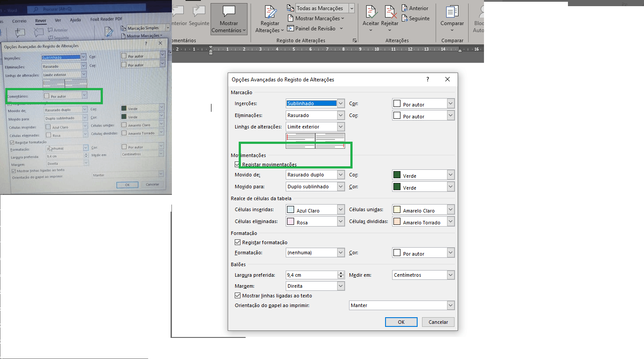Image resolution: width=644 pixels, height=359 pixels.
Task: Open the Inserções Sublinhado dropdown in the screenshot dialog
Action: [341, 103]
